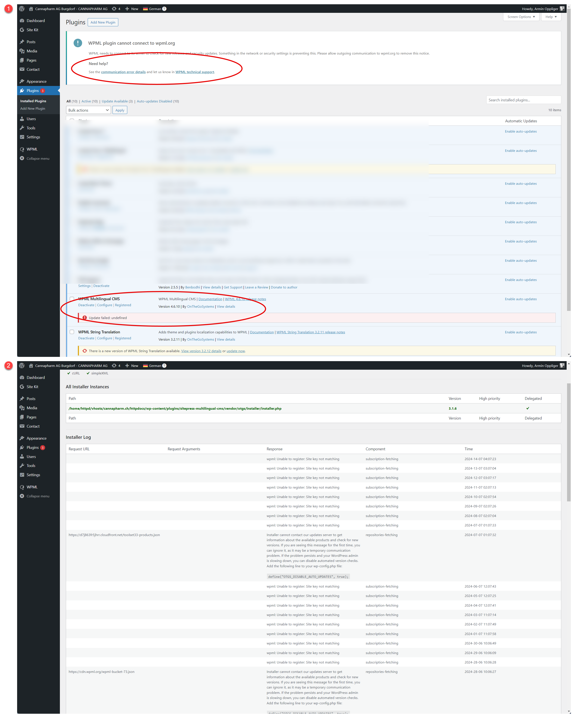Open WPML String Translation 3.2.11 release notes
This screenshot has width=588, height=718.
311,332
